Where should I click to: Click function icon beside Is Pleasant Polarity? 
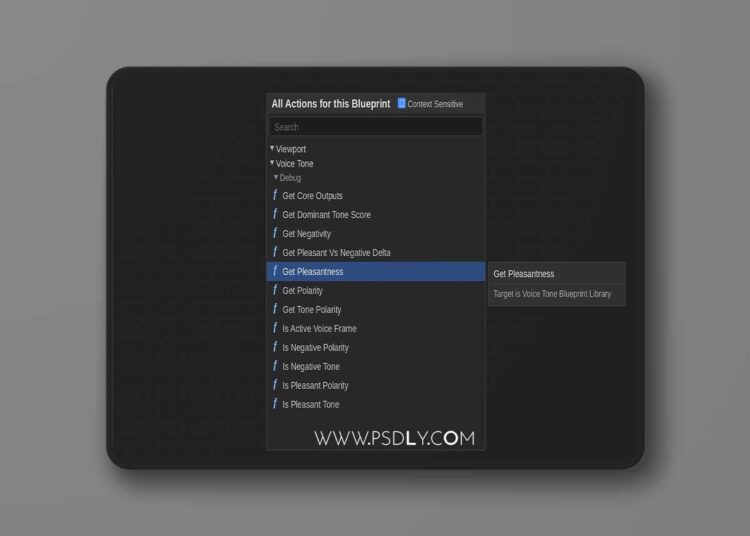coord(275,385)
